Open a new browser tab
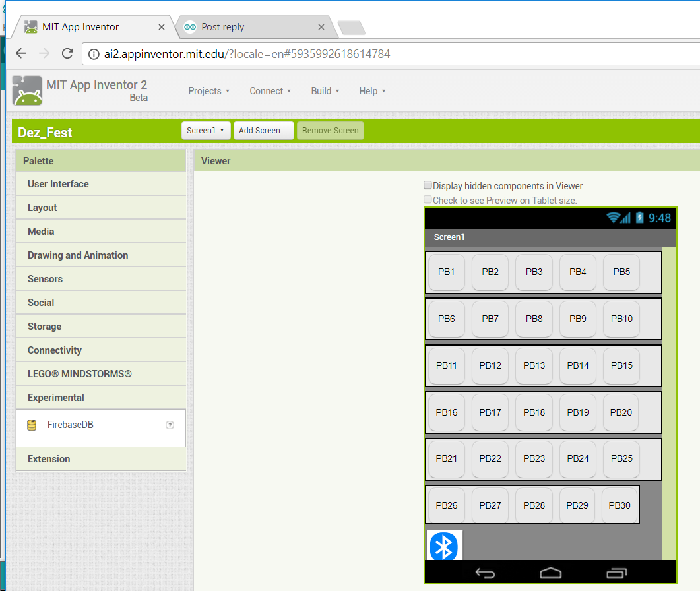Image resolution: width=700 pixels, height=591 pixels. pyautogui.click(x=352, y=28)
